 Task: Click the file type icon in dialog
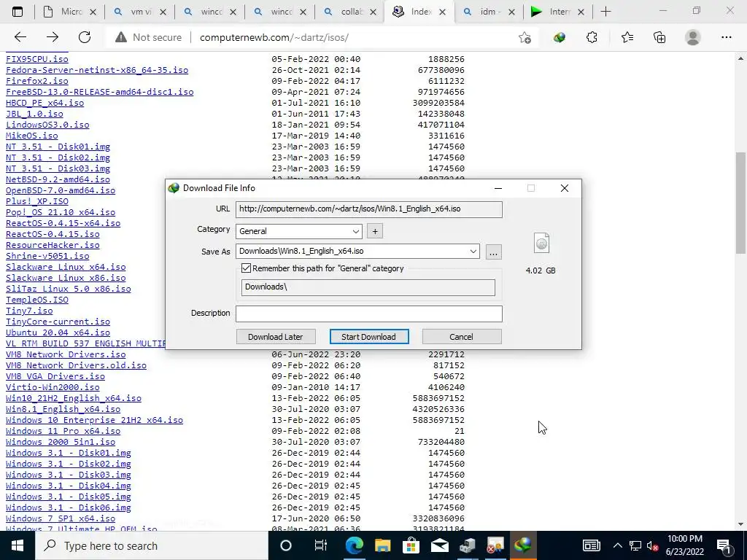(542, 244)
